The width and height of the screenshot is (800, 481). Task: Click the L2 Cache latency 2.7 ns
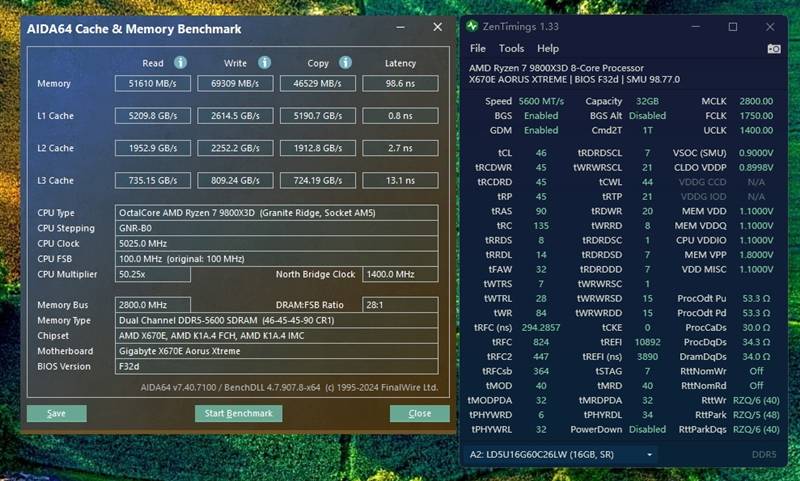(400, 148)
